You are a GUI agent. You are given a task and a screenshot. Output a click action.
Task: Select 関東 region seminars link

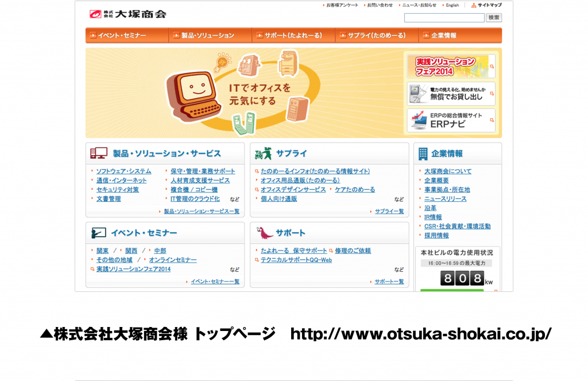pyautogui.click(x=102, y=251)
